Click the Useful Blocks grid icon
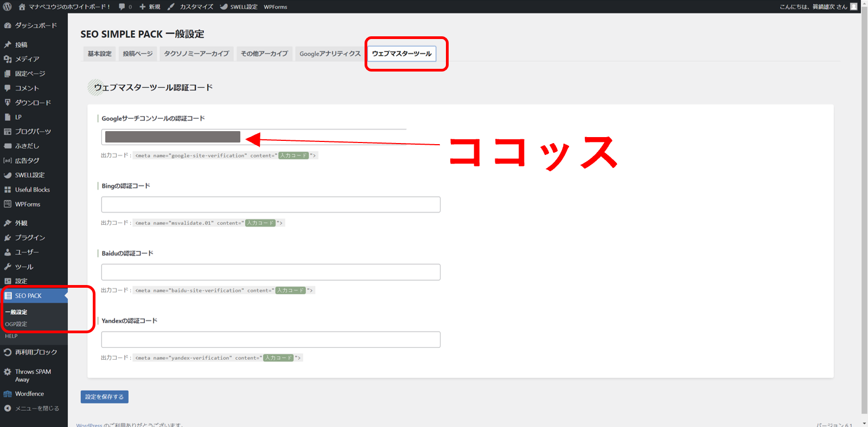The height and width of the screenshot is (427, 868). (8, 190)
